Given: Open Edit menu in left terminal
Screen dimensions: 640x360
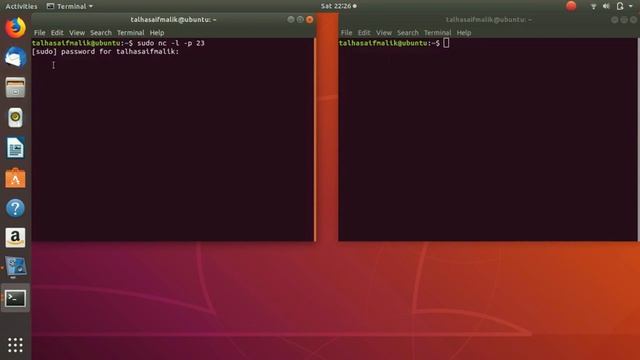Looking at the screenshot, I should point(57,33).
